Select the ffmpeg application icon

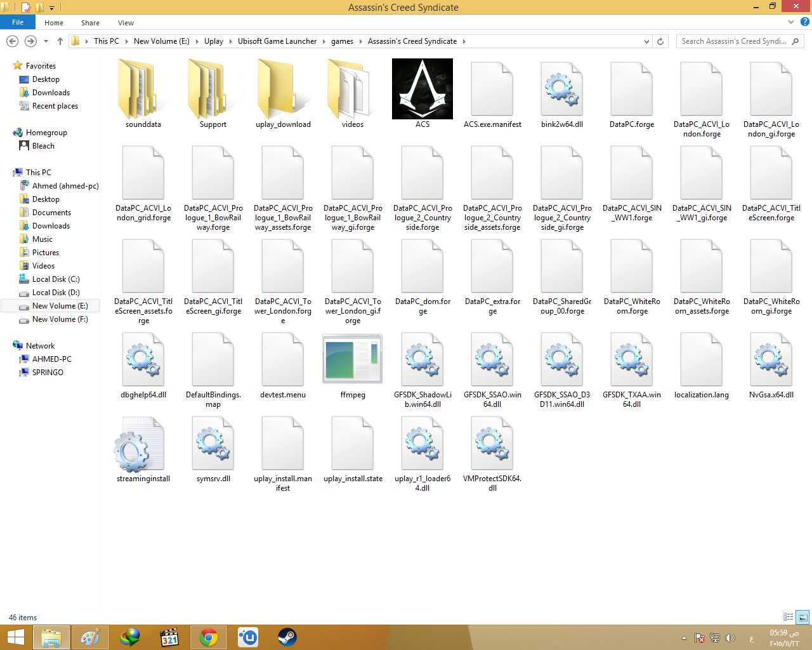(353, 359)
